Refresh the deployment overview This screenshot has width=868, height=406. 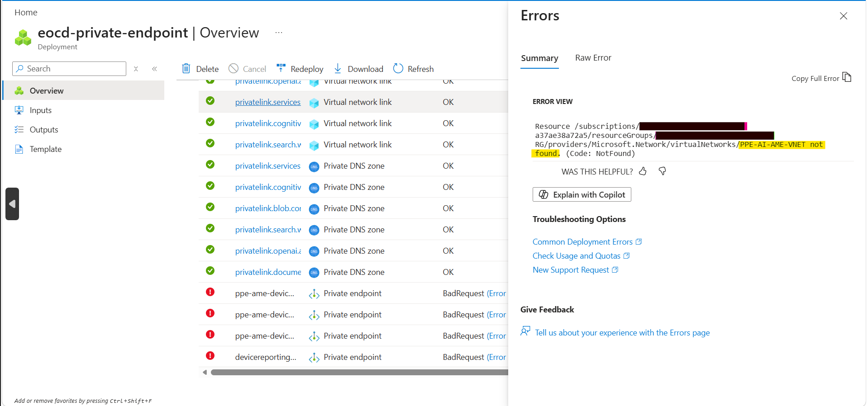pyautogui.click(x=413, y=69)
